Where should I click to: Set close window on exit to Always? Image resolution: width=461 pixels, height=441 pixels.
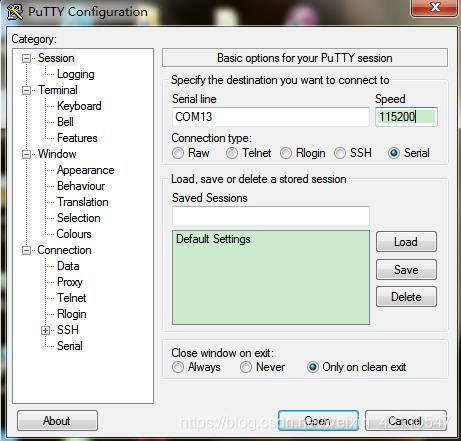[x=178, y=367]
